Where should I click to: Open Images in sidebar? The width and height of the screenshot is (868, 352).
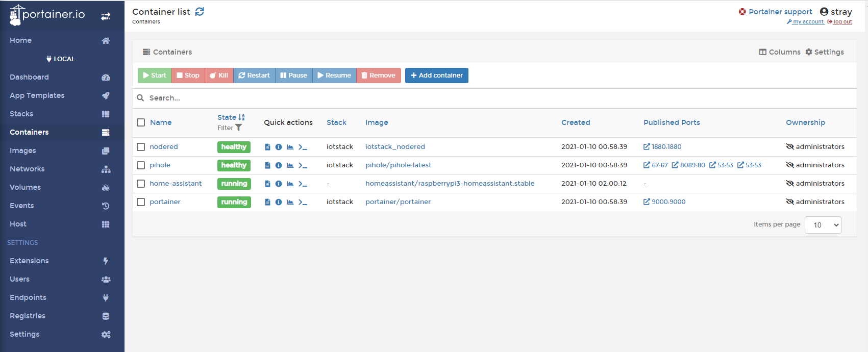coord(62,150)
